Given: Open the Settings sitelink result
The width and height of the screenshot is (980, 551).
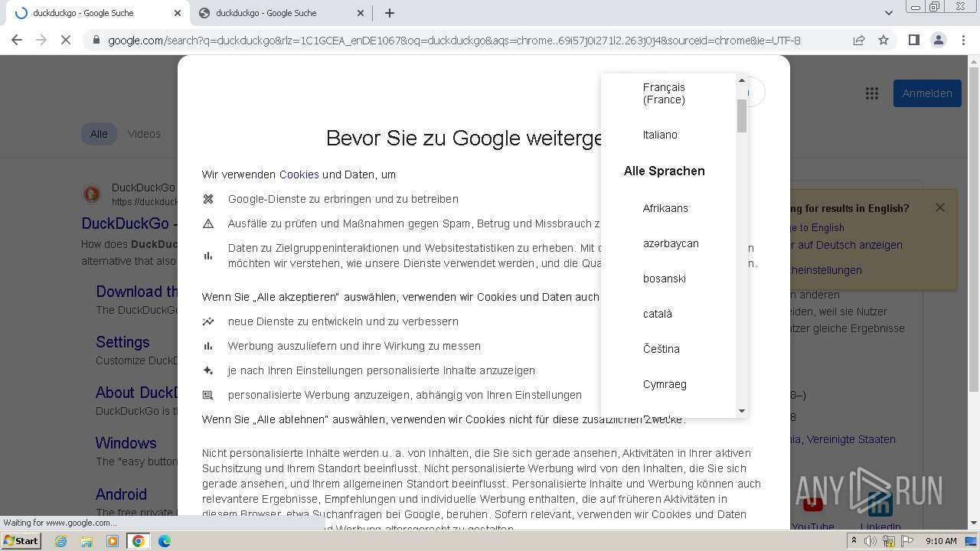Looking at the screenshot, I should pyautogui.click(x=122, y=342).
